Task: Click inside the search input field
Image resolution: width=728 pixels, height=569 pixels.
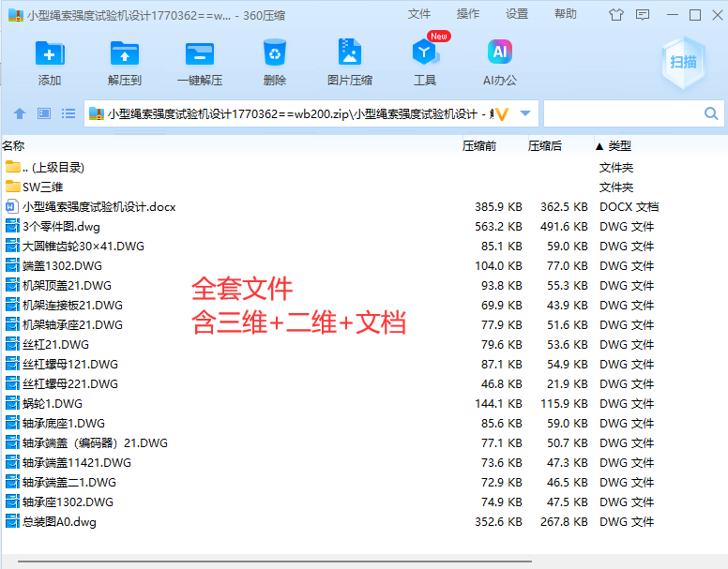Action: point(623,113)
